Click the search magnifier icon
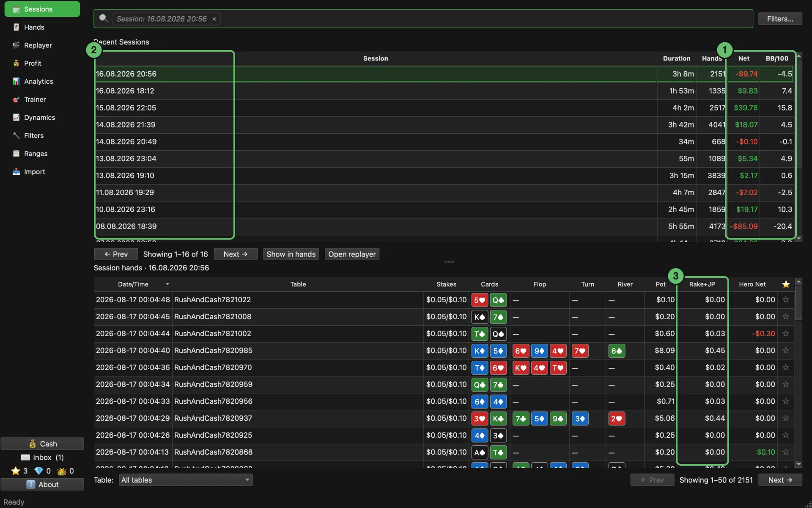Image resolution: width=812 pixels, height=508 pixels. 103,18
